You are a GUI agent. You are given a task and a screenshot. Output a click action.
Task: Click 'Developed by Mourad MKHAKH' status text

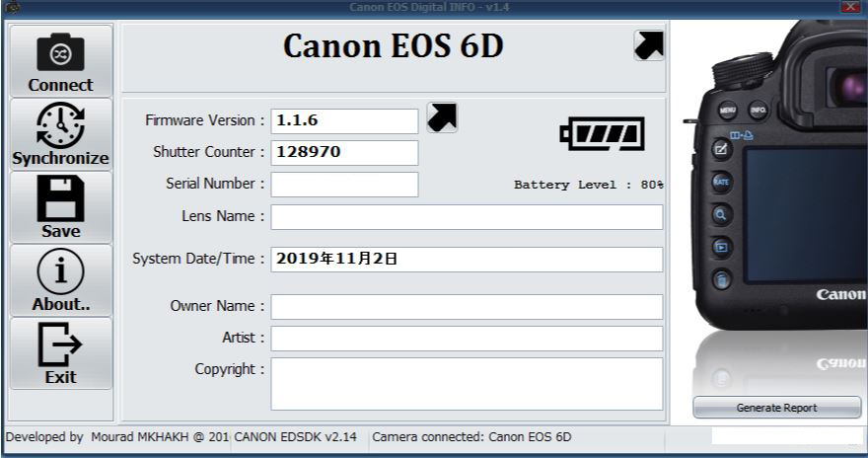click(116, 437)
